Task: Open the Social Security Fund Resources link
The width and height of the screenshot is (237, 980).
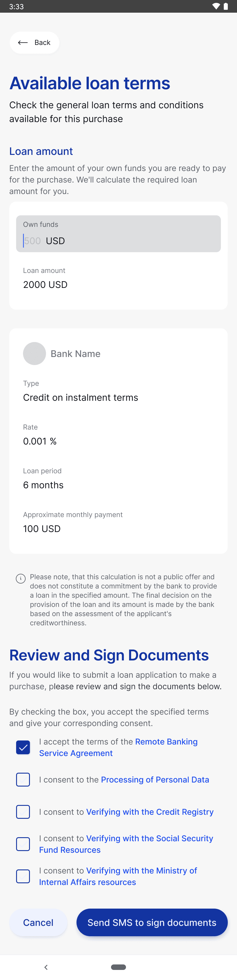Action: click(x=149, y=838)
